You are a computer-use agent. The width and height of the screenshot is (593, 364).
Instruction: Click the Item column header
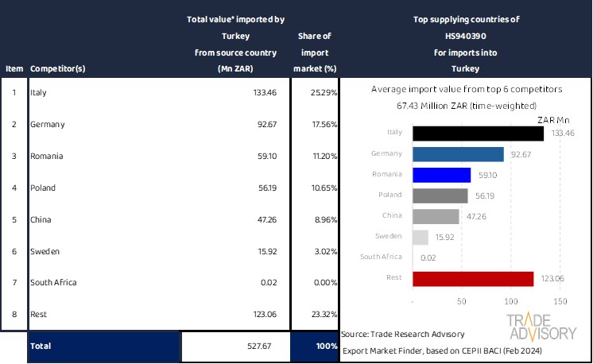[13, 68]
